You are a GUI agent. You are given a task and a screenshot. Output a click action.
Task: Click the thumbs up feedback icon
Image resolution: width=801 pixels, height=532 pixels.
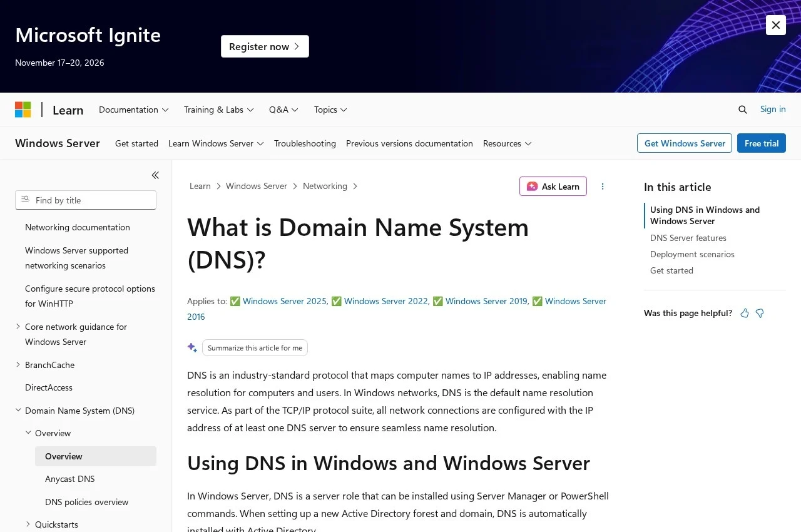[x=745, y=313]
